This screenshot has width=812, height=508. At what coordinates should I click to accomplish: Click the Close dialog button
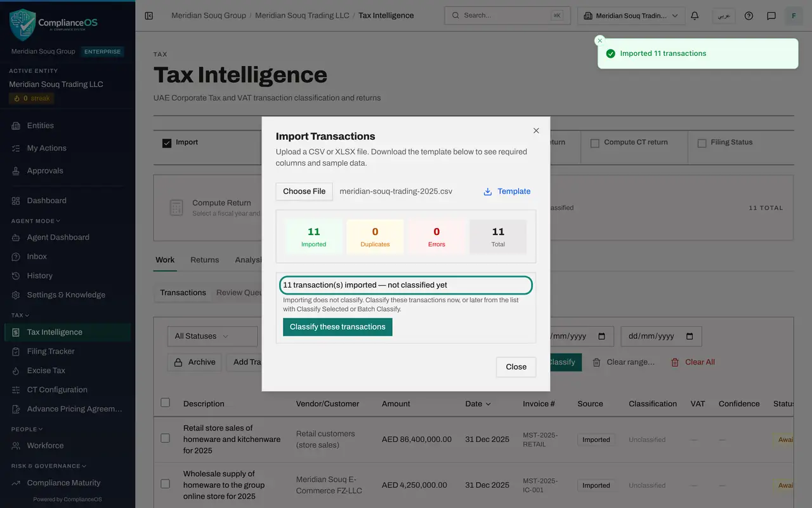[x=516, y=367]
